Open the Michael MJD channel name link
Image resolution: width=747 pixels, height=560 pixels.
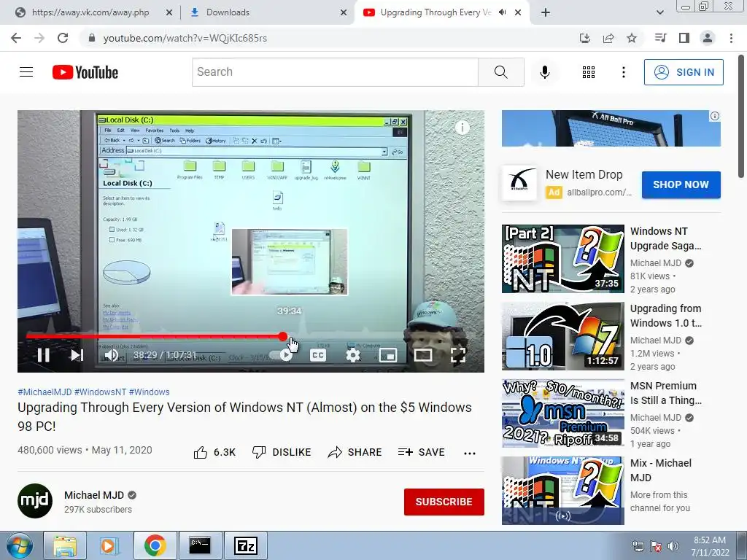click(94, 495)
